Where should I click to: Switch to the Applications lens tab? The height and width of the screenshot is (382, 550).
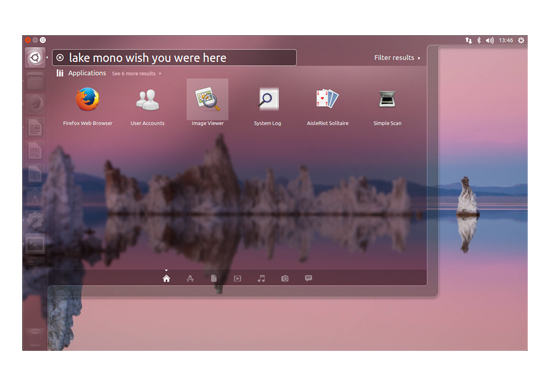click(x=190, y=278)
